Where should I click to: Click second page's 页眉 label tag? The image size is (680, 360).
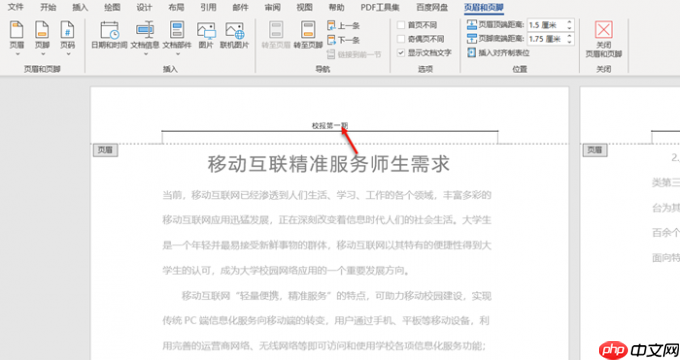[x=595, y=150]
